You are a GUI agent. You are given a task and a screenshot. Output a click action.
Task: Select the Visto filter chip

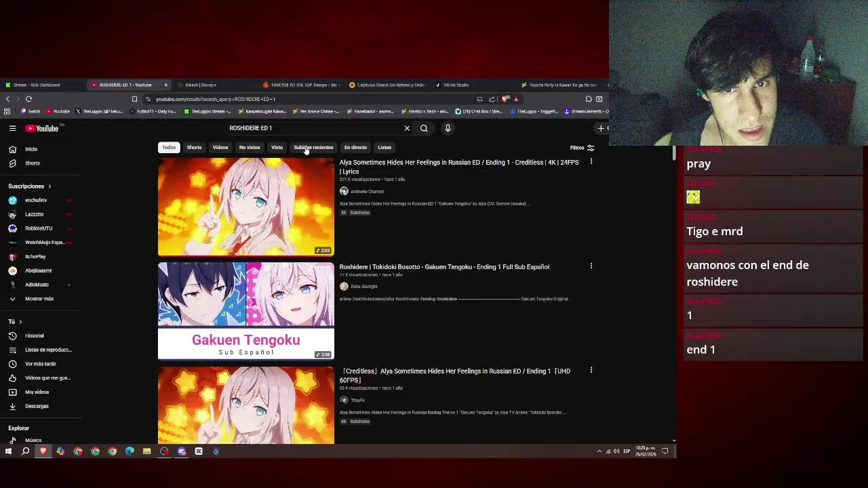pos(277,147)
